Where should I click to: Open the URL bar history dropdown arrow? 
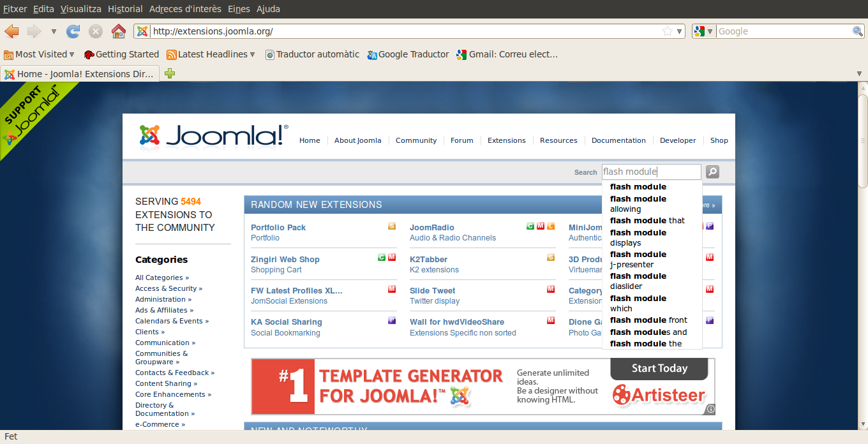[x=680, y=31]
